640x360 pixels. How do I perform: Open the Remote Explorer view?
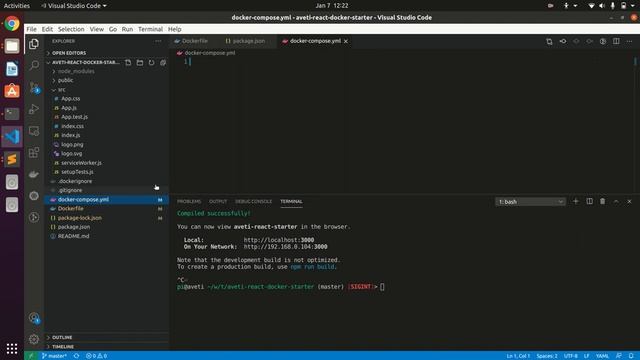34,131
